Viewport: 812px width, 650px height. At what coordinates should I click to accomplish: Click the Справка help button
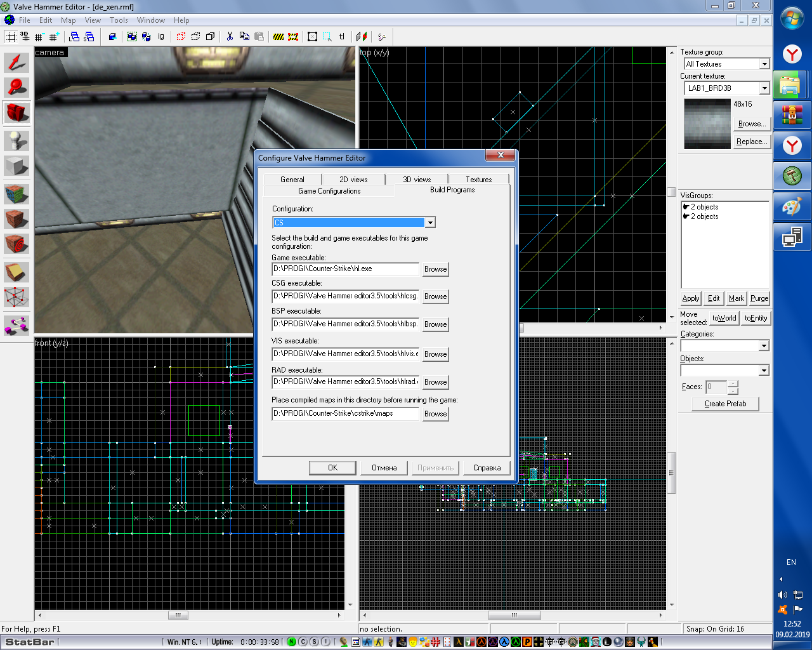487,468
